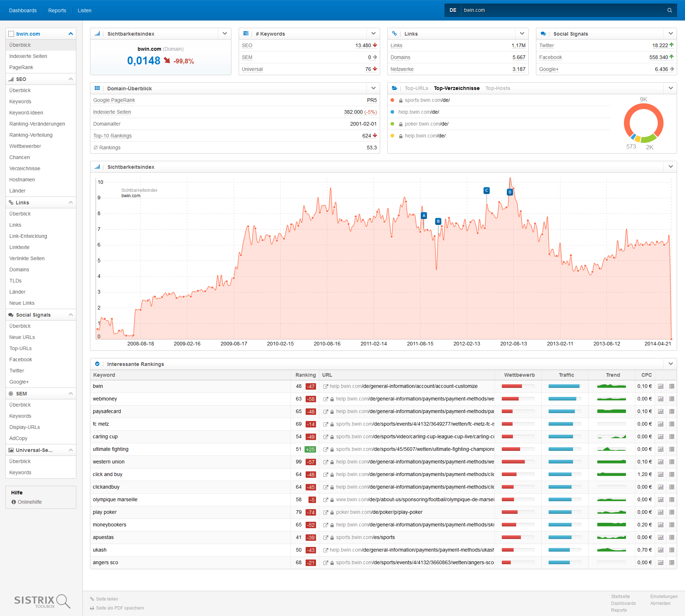This screenshot has width=685, height=616.
Task: Click the domain search input field
Action: click(563, 10)
